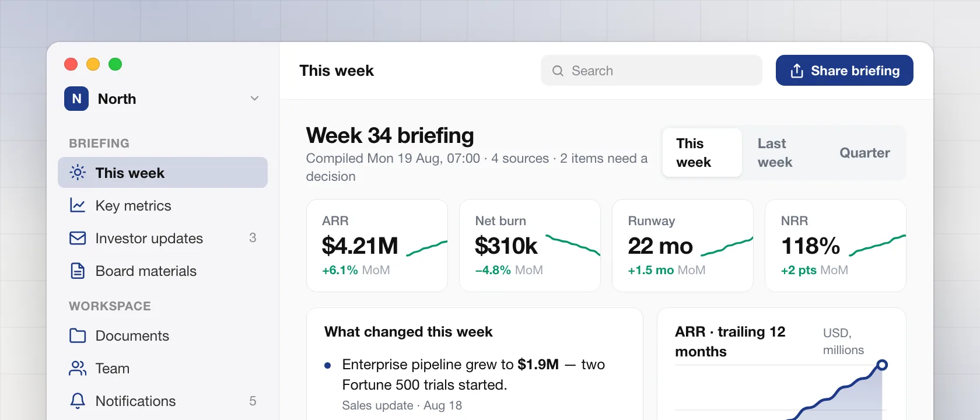
Task: Click the share arrow icon in Share briefing
Action: (x=797, y=71)
